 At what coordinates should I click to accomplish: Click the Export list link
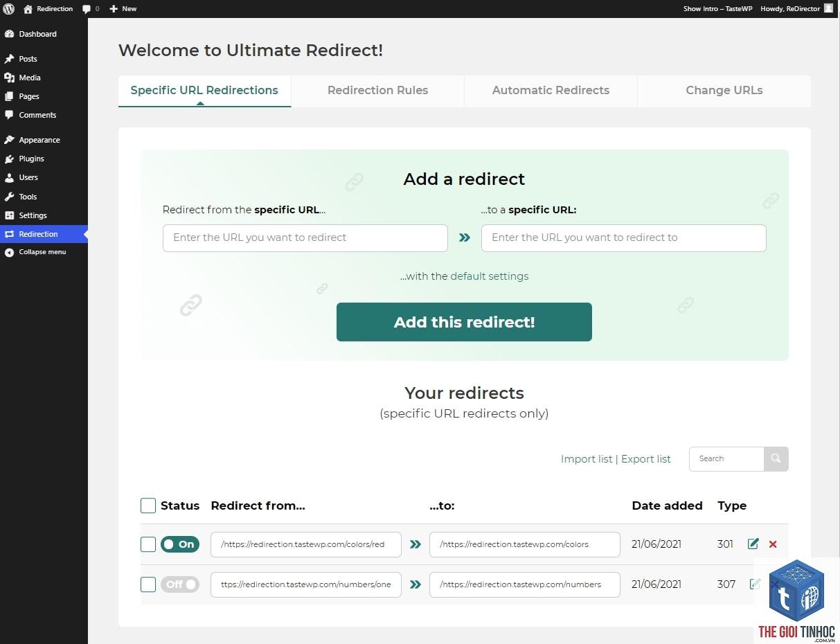646,459
